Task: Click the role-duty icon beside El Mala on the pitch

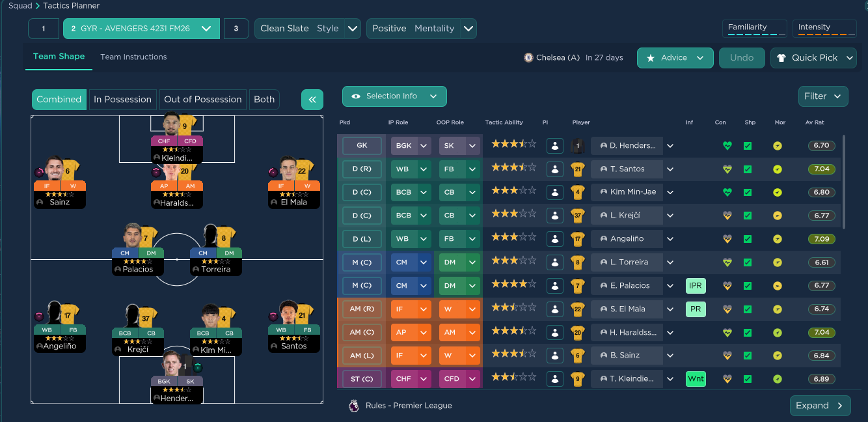Action: (273, 173)
